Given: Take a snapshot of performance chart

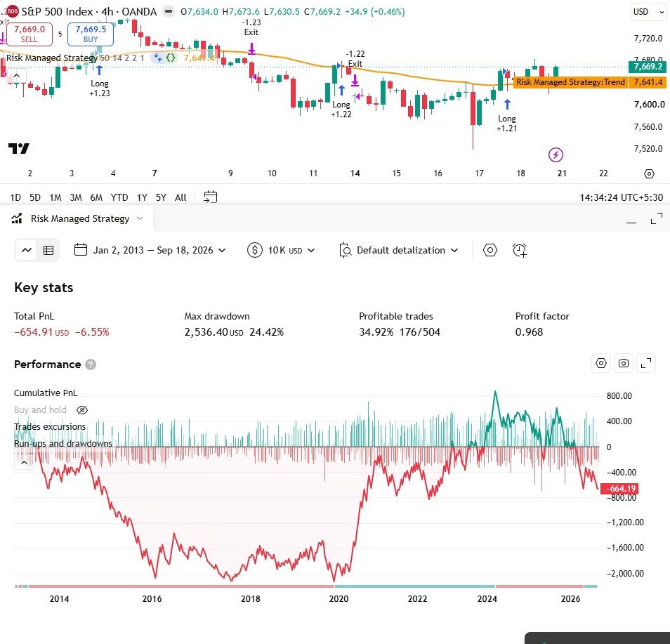Looking at the screenshot, I should tap(624, 363).
